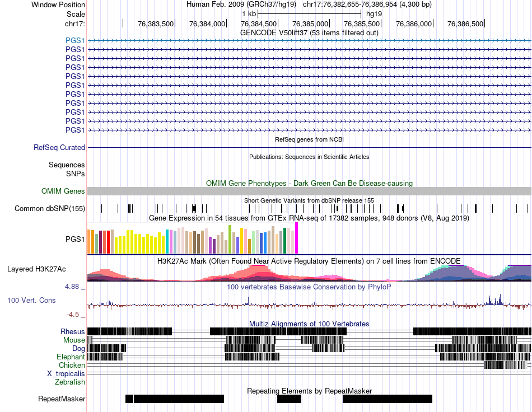Screen dimensions: 532x412
Task: Select the X_tropicalis alignment label
Action: tap(66, 374)
